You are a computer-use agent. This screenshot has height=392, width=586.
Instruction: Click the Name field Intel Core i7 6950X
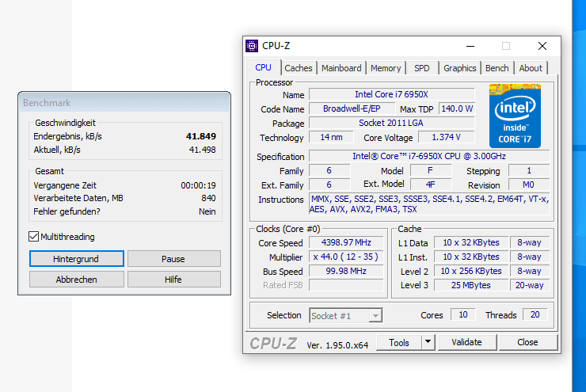pyautogui.click(x=392, y=94)
